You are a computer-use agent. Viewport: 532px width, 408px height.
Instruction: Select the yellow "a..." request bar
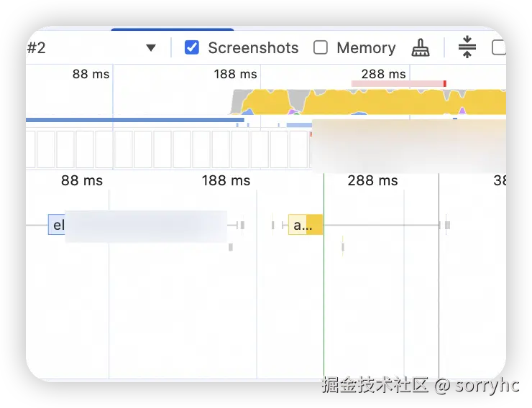coord(305,225)
